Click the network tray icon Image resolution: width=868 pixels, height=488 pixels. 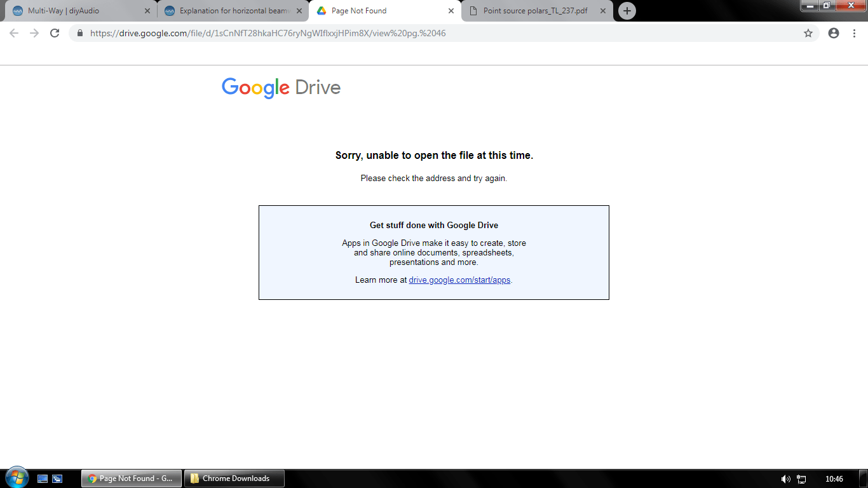(801, 478)
